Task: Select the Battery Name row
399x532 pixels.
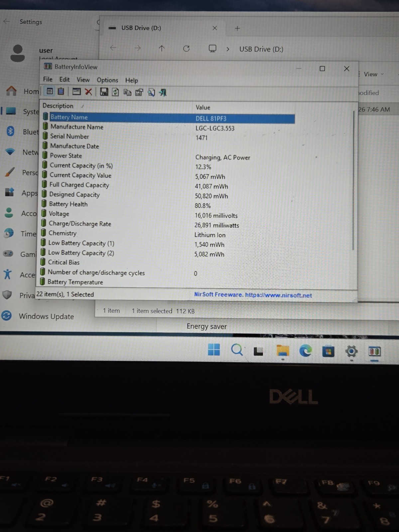Action: click(x=168, y=118)
